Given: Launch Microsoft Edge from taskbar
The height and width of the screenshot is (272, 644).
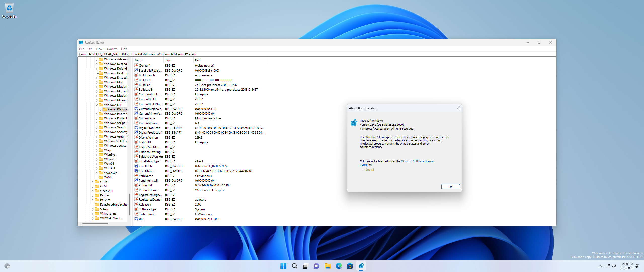Looking at the screenshot, I should 339,266.
